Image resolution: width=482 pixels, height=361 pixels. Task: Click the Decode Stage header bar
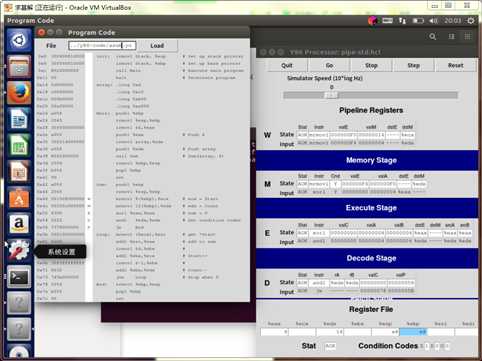click(x=367, y=258)
